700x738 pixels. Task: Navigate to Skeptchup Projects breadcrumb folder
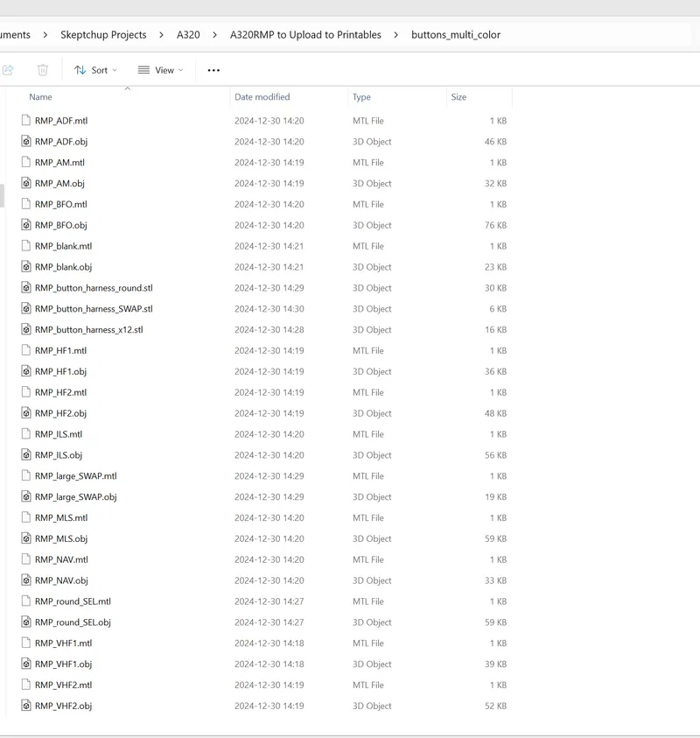(103, 35)
